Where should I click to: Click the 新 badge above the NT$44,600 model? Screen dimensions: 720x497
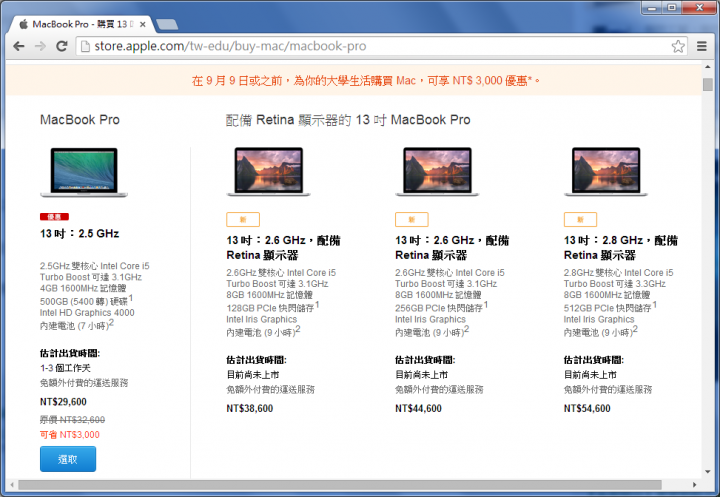pos(412,220)
